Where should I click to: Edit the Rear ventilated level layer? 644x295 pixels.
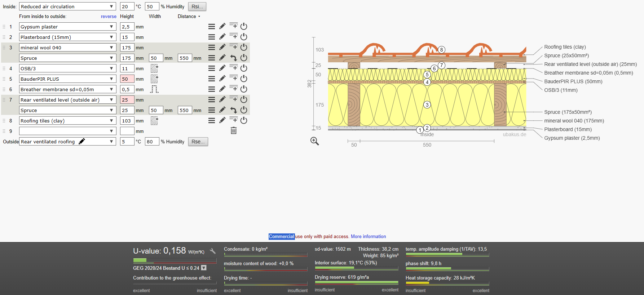coord(222,99)
